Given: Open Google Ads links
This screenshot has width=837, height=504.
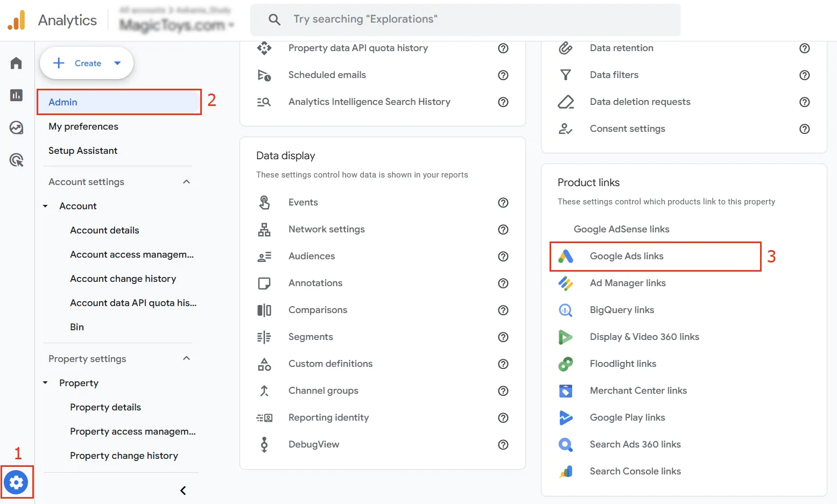Looking at the screenshot, I should coord(627,257).
